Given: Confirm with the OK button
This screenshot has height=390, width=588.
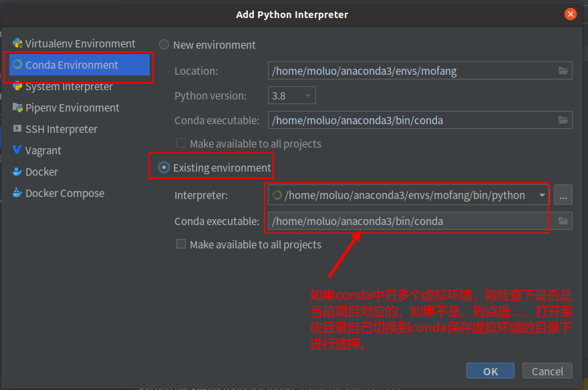Looking at the screenshot, I should point(490,371).
